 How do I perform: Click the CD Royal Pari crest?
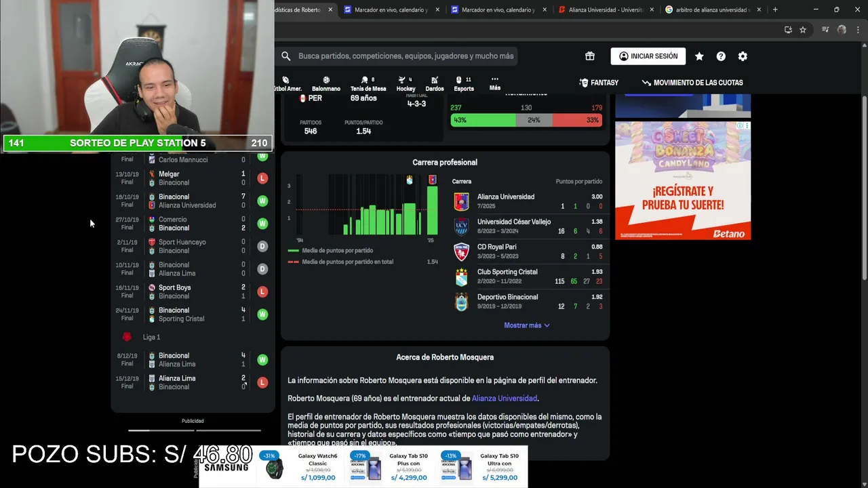[461, 251]
